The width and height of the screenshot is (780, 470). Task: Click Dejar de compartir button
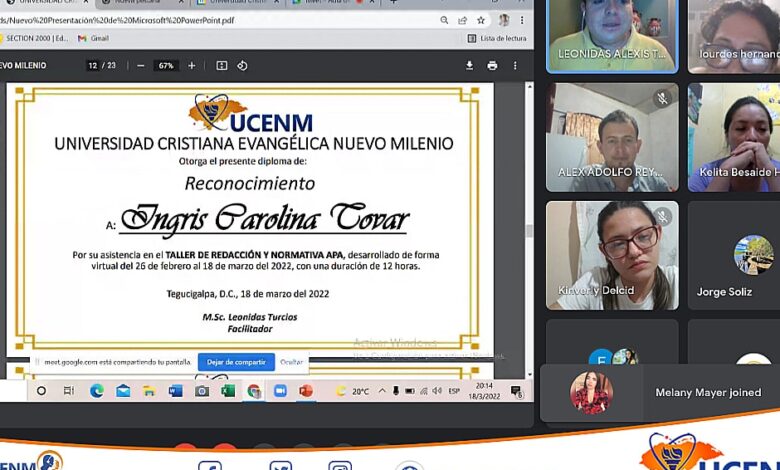[x=236, y=362]
